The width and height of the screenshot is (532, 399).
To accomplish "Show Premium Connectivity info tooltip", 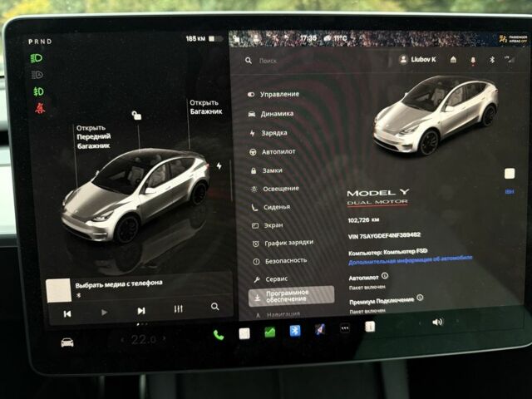I will (420, 297).
